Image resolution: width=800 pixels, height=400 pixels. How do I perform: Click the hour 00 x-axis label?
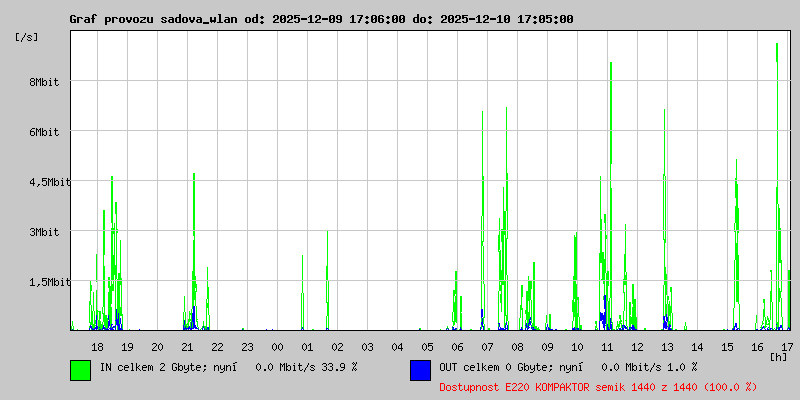pyautogui.click(x=277, y=347)
